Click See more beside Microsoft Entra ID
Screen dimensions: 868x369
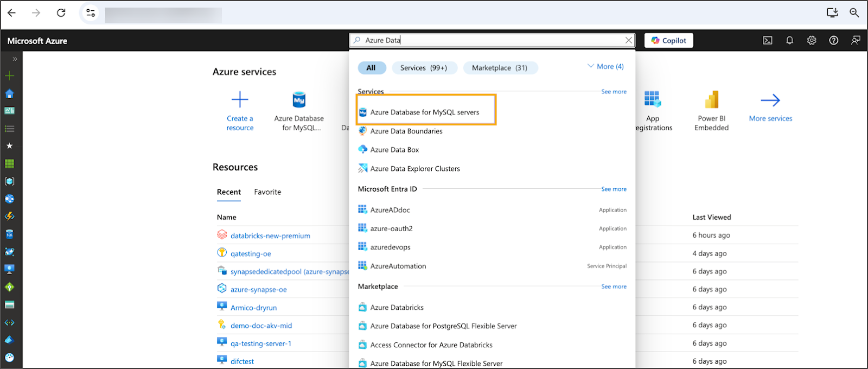614,189
